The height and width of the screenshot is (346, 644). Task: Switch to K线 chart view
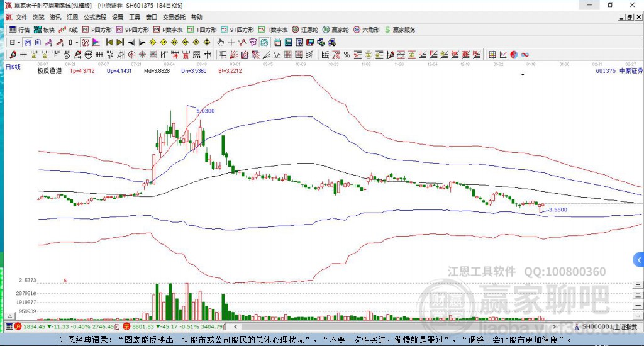68,30
